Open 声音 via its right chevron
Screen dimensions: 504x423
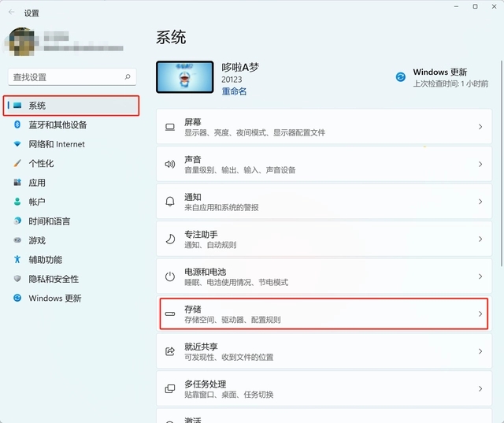click(480, 165)
